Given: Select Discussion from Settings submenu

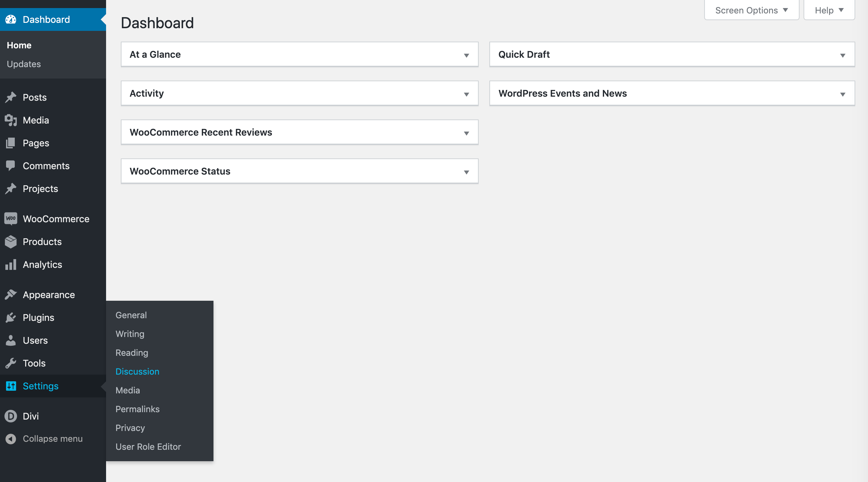Looking at the screenshot, I should [x=137, y=371].
